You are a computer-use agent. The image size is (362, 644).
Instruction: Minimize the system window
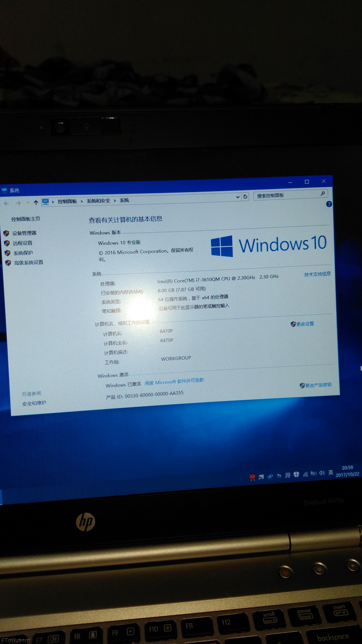(290, 183)
